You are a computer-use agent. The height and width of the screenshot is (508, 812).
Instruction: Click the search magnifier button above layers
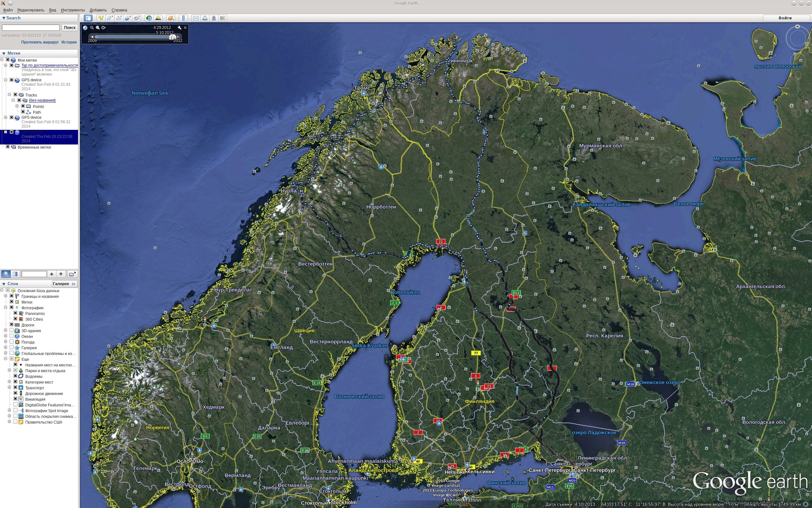click(6, 274)
